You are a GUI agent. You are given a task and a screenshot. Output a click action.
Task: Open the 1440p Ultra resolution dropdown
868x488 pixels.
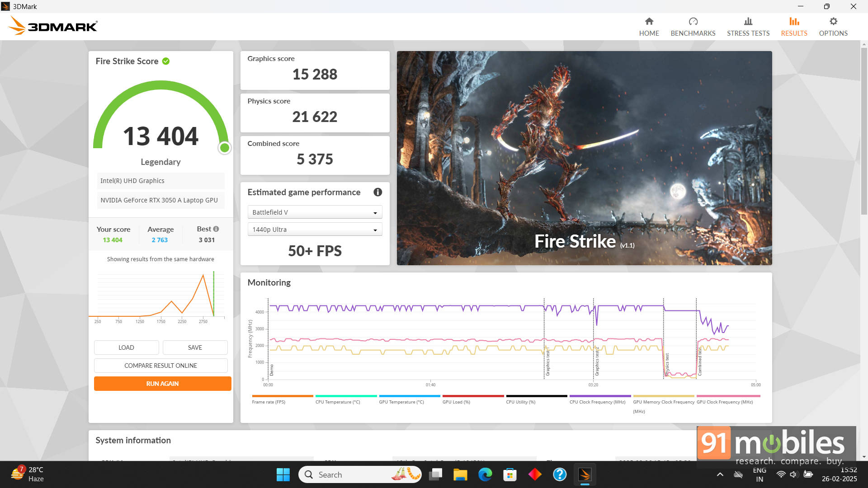click(315, 229)
